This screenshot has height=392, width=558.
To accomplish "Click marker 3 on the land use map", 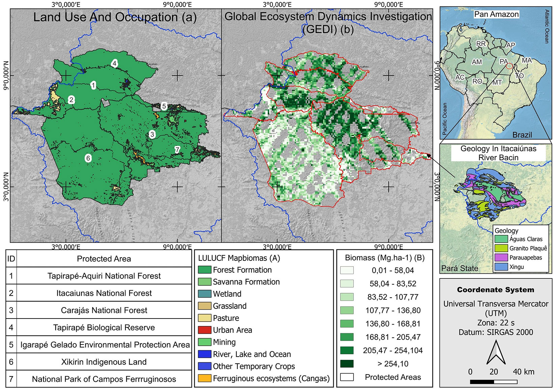I will (152, 134).
